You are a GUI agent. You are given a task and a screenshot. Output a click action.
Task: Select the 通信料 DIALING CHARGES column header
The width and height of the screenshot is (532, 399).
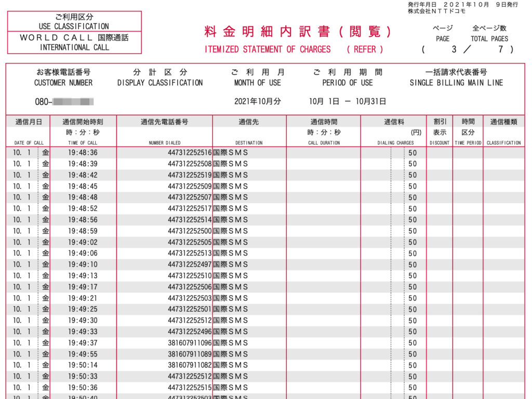(x=393, y=131)
